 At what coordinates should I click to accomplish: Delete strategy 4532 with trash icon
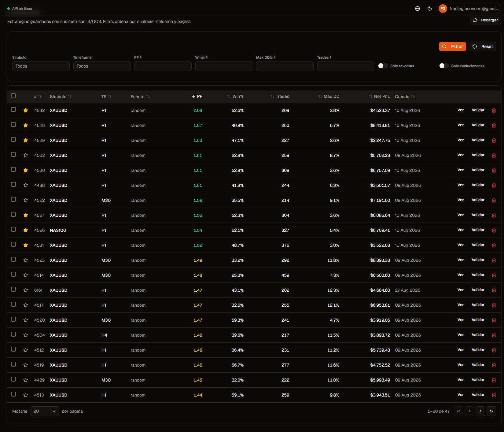[494, 110]
